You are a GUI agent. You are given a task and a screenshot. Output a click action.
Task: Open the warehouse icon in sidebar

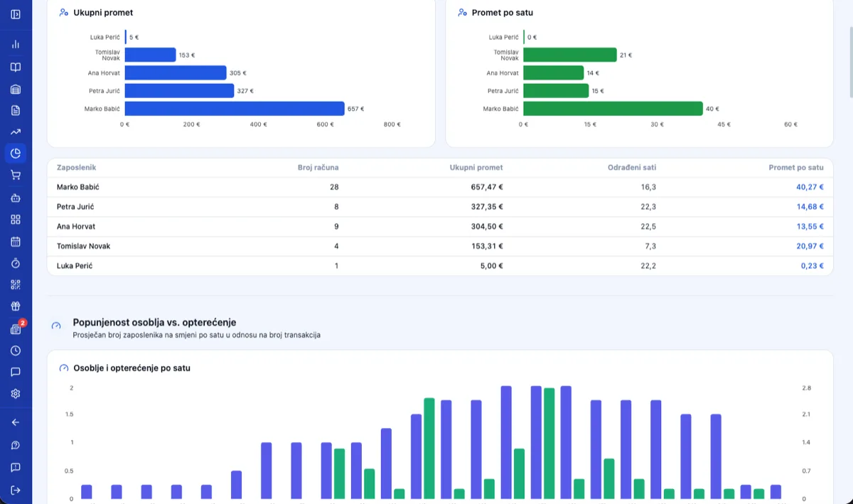coord(16,89)
